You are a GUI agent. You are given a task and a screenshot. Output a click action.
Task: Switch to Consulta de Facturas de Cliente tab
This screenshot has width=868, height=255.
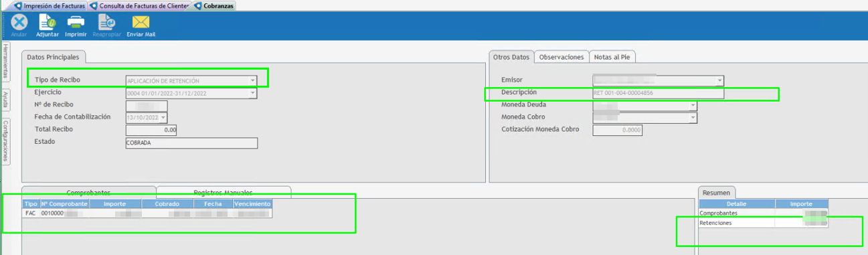click(140, 5)
